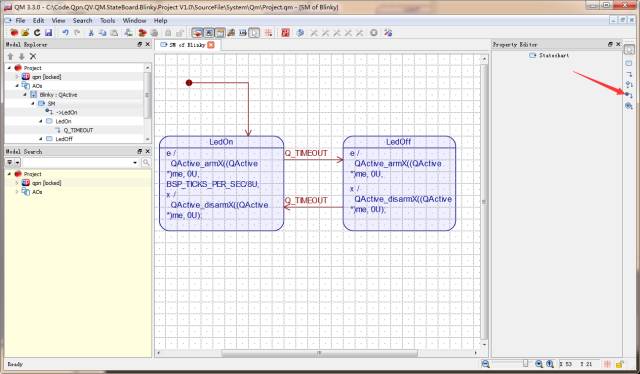The width and height of the screenshot is (640, 374).
Task: Expand the AOs node in Model Search results
Action: tap(17, 192)
